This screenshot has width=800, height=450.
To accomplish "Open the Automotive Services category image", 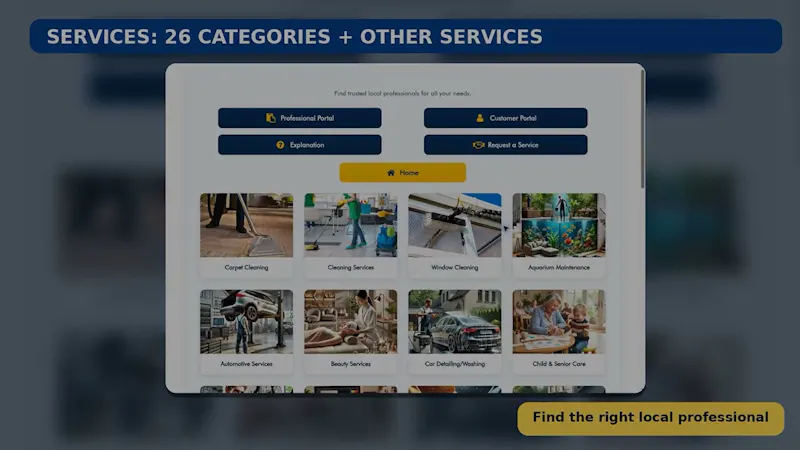I will click(246, 322).
